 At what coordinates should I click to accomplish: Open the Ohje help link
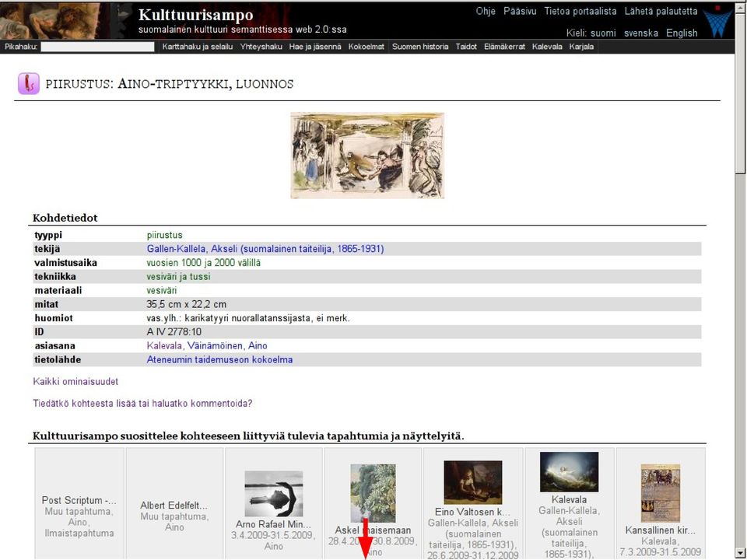pyautogui.click(x=486, y=12)
